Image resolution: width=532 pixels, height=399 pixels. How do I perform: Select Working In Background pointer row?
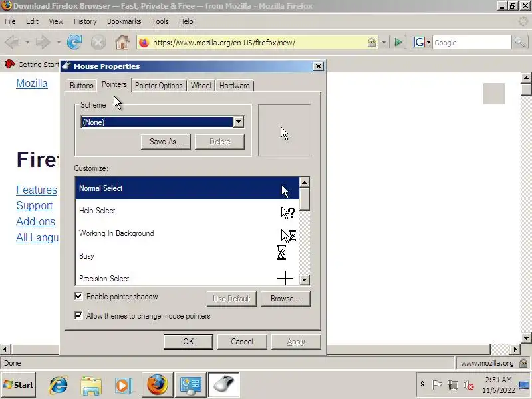(187, 233)
